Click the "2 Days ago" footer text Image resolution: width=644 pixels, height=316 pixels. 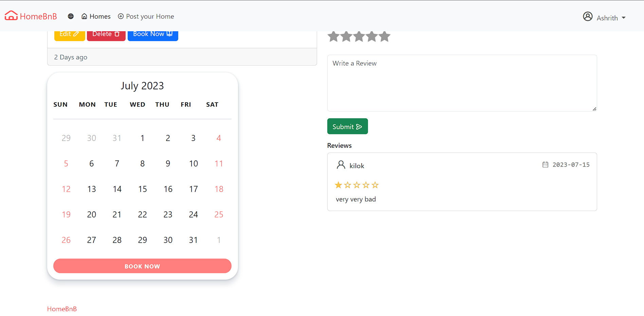pos(71,57)
